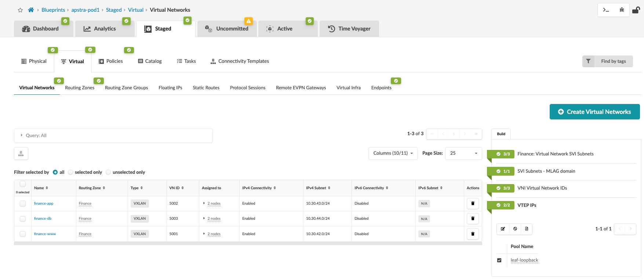This screenshot has height=280, width=644.
Task: Click the document icon in Build panel
Action: pos(527,229)
